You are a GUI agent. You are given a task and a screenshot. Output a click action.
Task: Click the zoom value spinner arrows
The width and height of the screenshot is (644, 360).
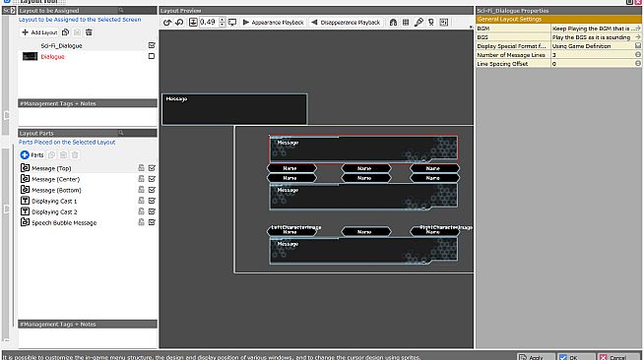[x=223, y=23]
